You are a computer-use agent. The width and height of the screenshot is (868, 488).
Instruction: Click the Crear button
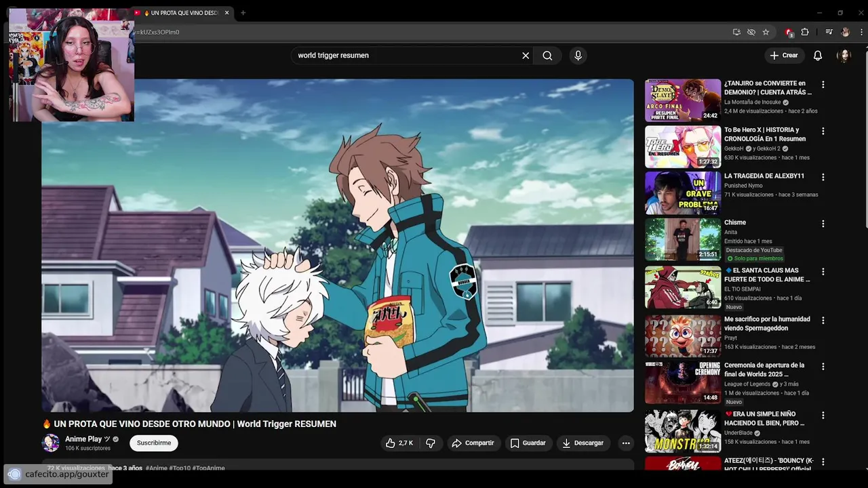[x=784, y=56]
